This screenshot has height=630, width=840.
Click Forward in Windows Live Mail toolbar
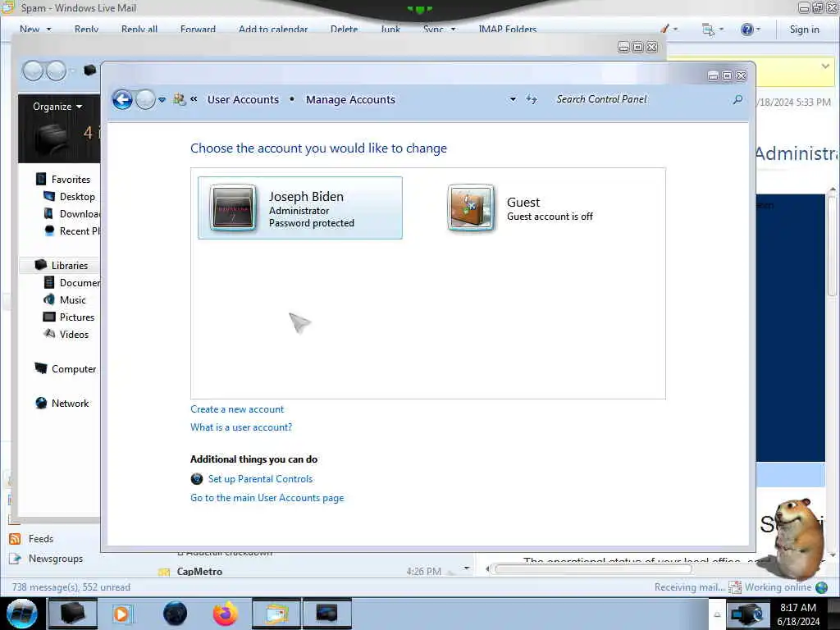coord(198,29)
